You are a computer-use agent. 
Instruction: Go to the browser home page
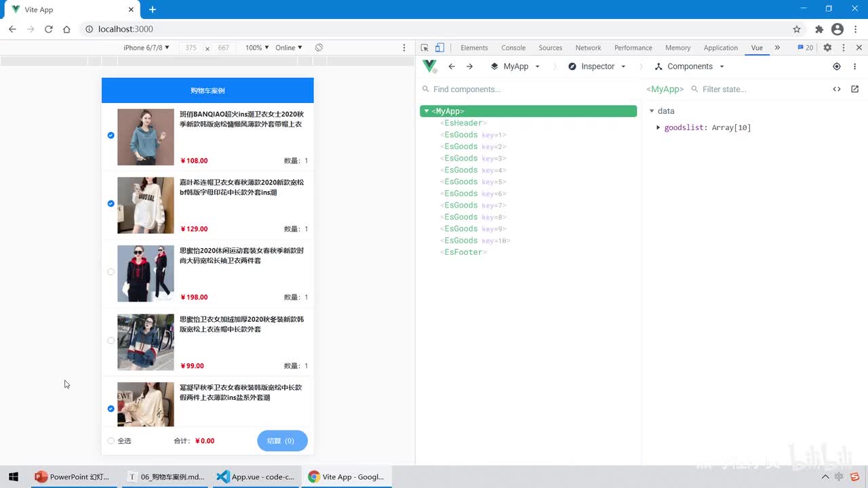tap(66, 29)
